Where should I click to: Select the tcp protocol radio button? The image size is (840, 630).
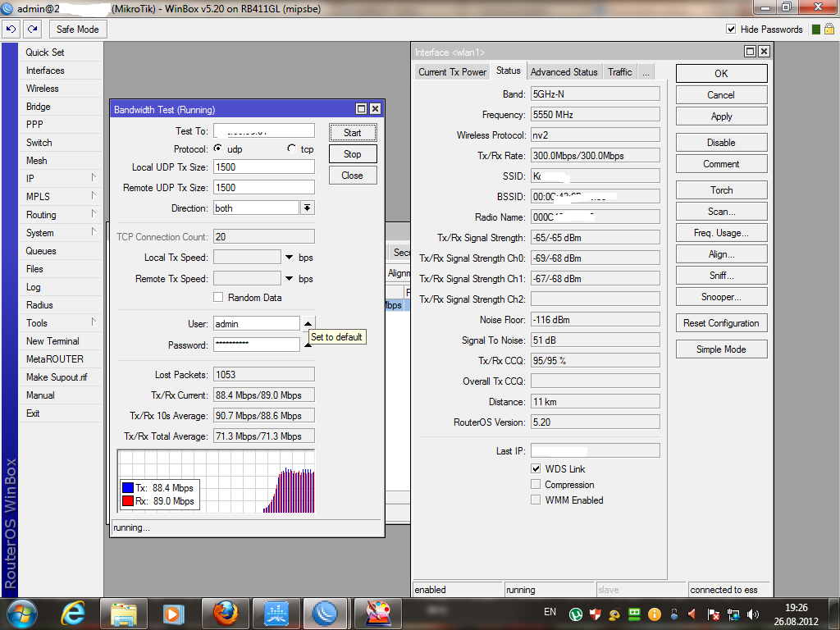coord(292,149)
